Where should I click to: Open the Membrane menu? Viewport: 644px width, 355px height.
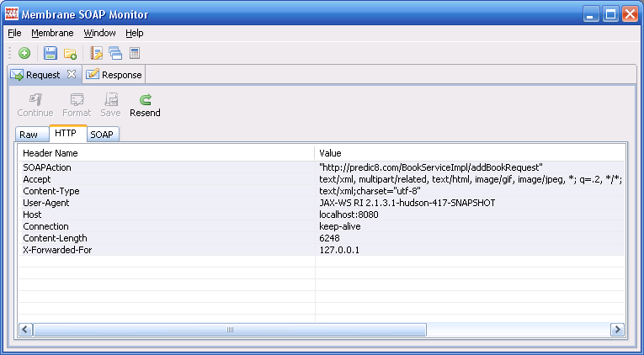pyautogui.click(x=52, y=33)
